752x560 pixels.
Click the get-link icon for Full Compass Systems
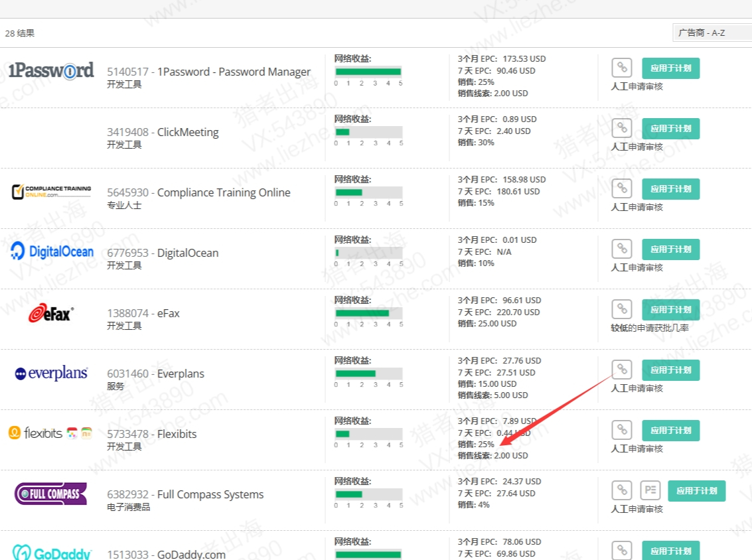point(621,490)
